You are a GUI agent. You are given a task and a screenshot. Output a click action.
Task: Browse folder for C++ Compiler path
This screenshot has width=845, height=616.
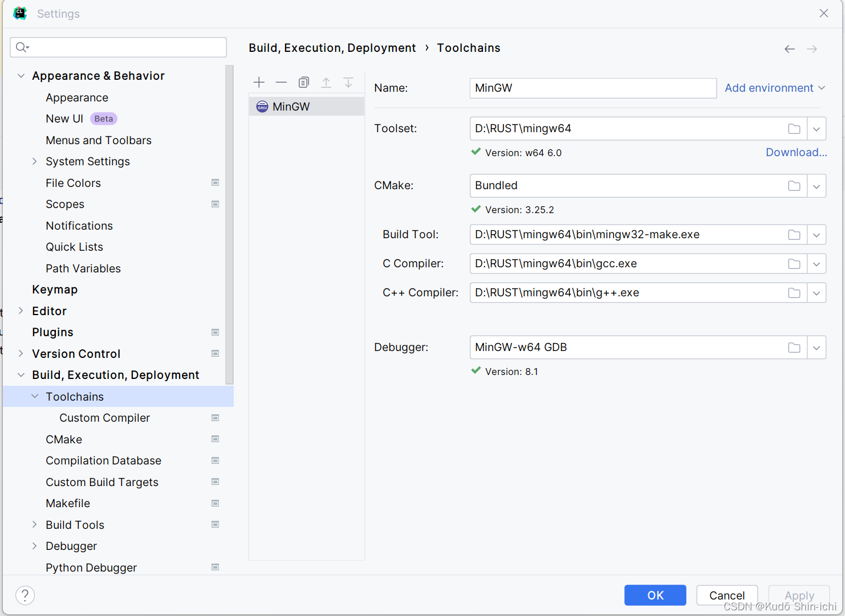[794, 293]
